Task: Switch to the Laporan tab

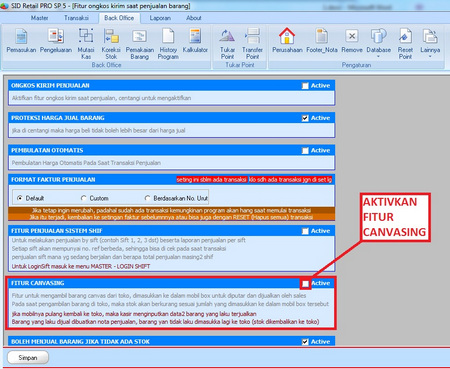Action: click(x=160, y=18)
